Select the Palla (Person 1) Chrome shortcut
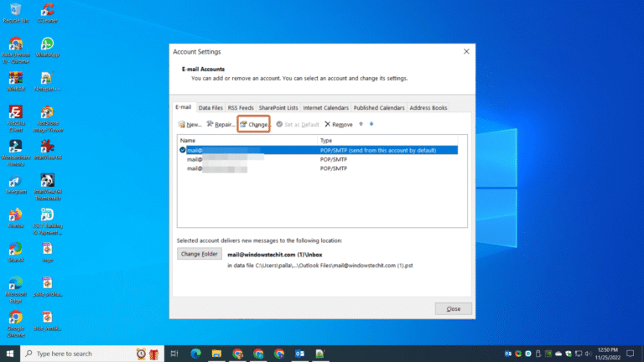 click(x=16, y=50)
